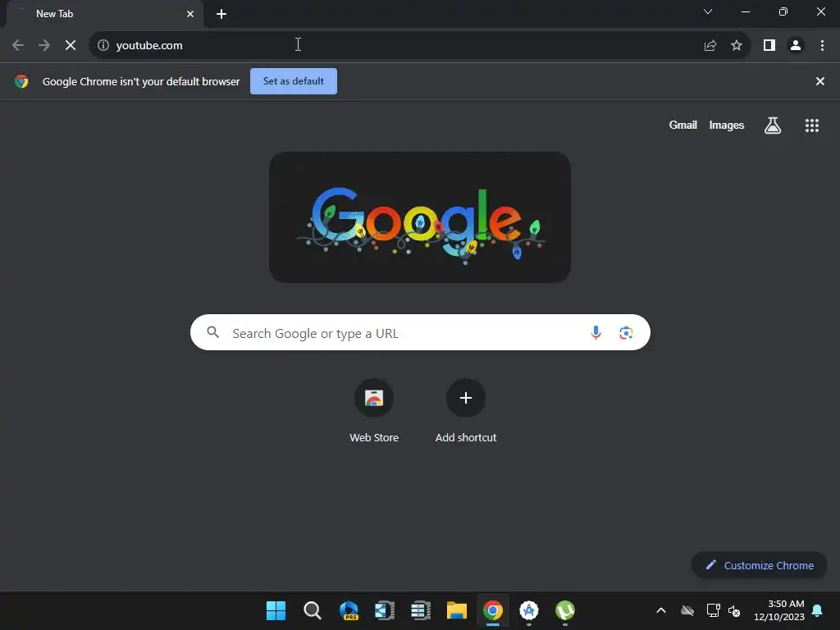The height and width of the screenshot is (630, 840).
Task: Start voice search with microphone
Action: (596, 333)
